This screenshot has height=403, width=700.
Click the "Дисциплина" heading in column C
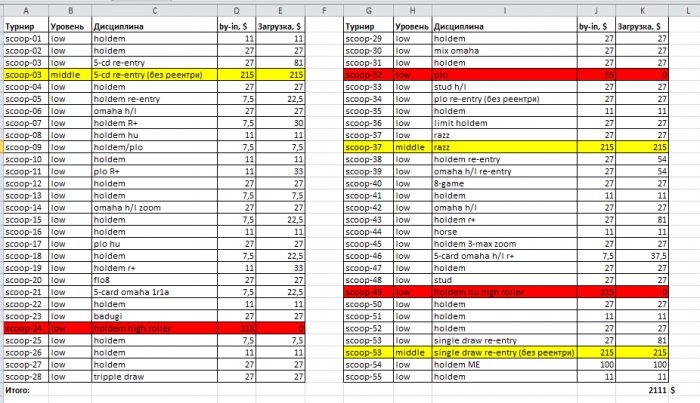pyautogui.click(x=118, y=26)
